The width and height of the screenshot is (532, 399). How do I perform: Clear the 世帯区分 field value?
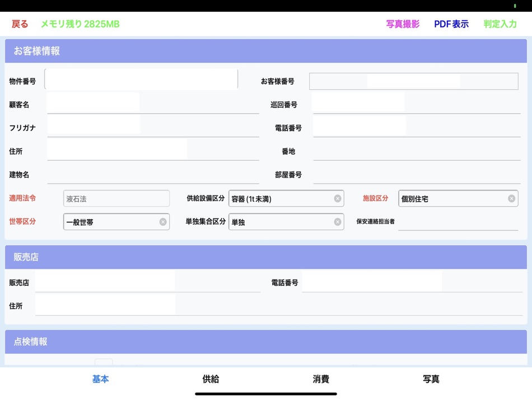click(163, 222)
